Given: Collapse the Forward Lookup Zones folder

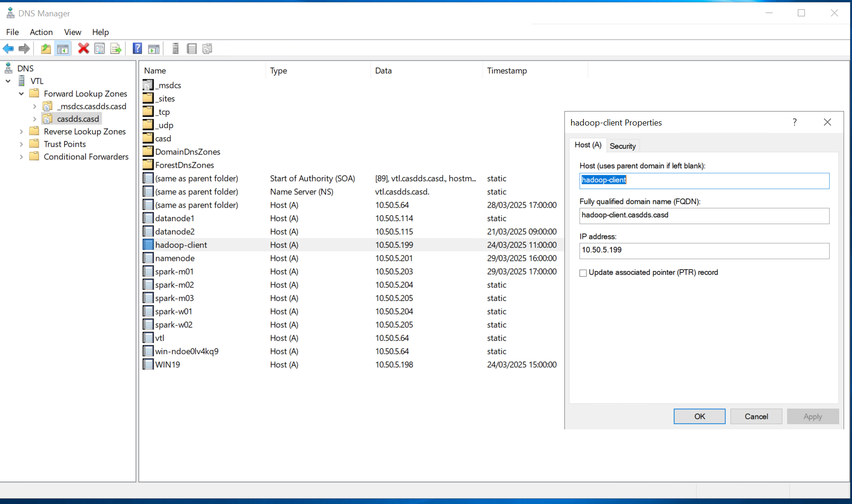Looking at the screenshot, I should (21, 93).
